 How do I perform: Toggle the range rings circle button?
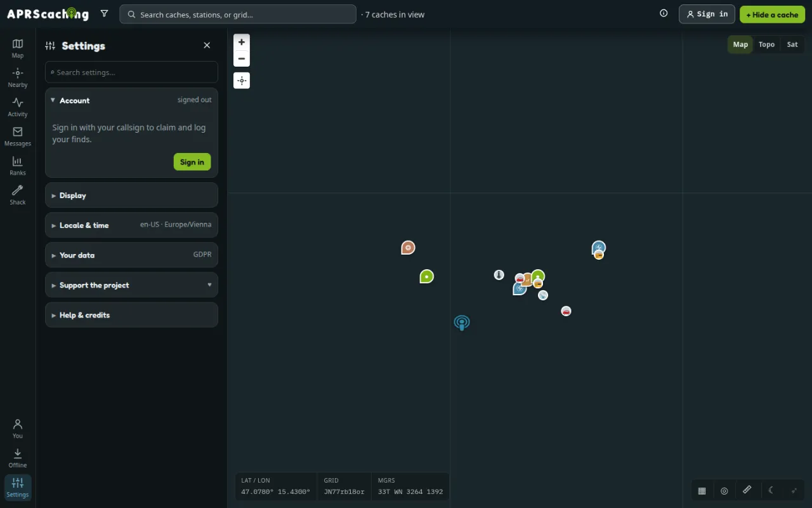pyautogui.click(x=724, y=490)
